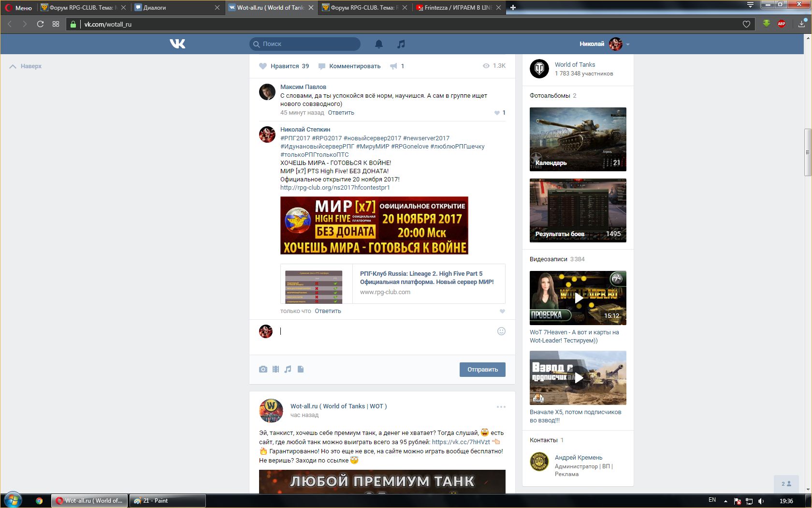Viewport: 812px width, 508px height.
Task: Open the World of Tanks group avatar
Action: 539,69
